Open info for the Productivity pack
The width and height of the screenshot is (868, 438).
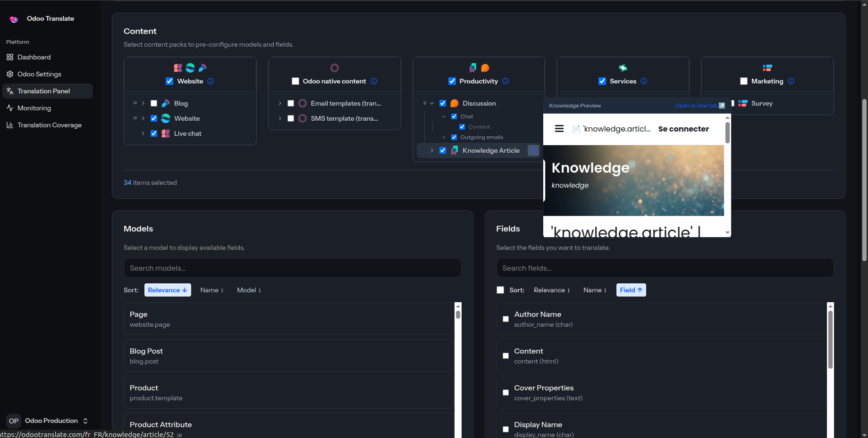(506, 81)
